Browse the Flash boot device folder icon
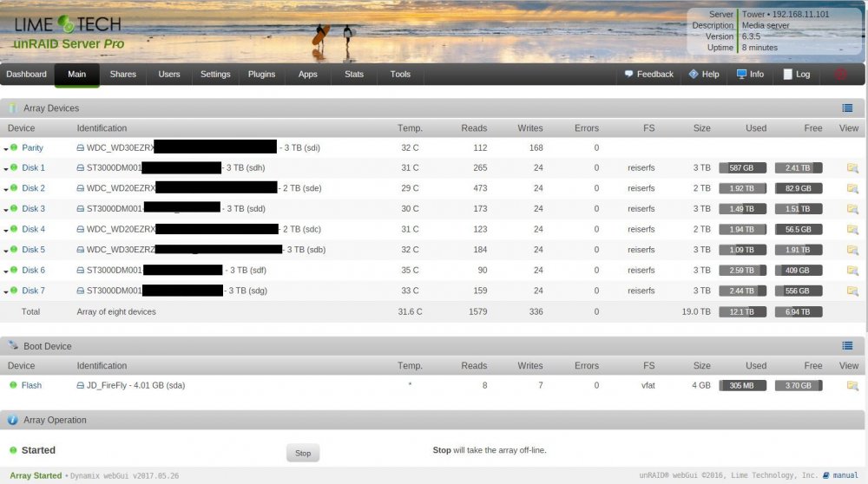The height and width of the screenshot is (484, 868). coord(852,385)
